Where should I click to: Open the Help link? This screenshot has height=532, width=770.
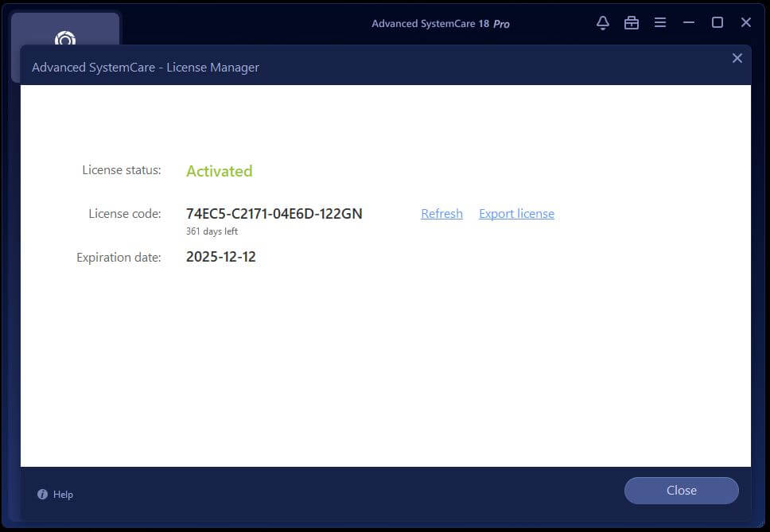coord(63,494)
